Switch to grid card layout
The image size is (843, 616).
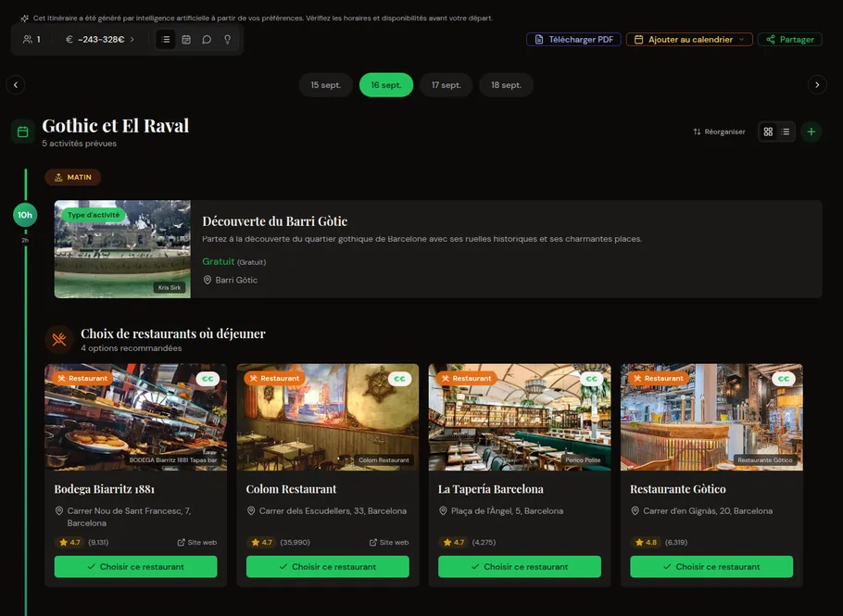(x=768, y=132)
